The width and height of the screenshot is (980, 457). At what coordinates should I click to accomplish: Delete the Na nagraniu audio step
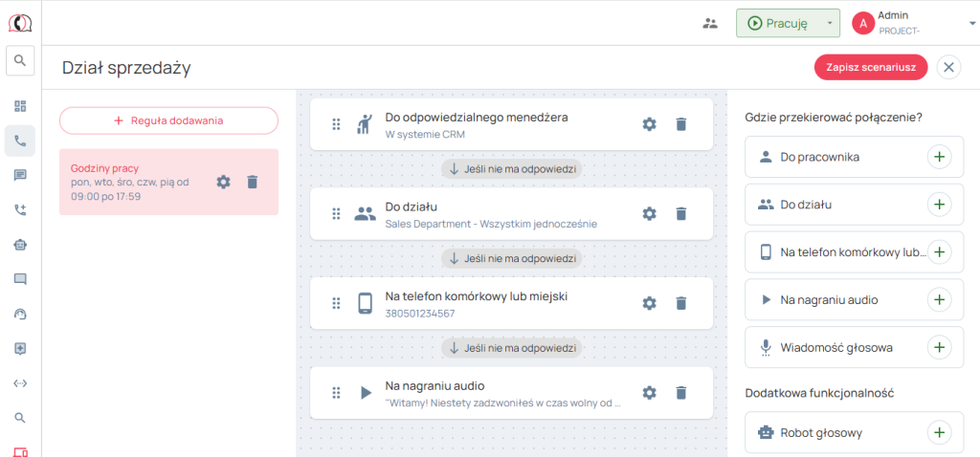[680, 392]
